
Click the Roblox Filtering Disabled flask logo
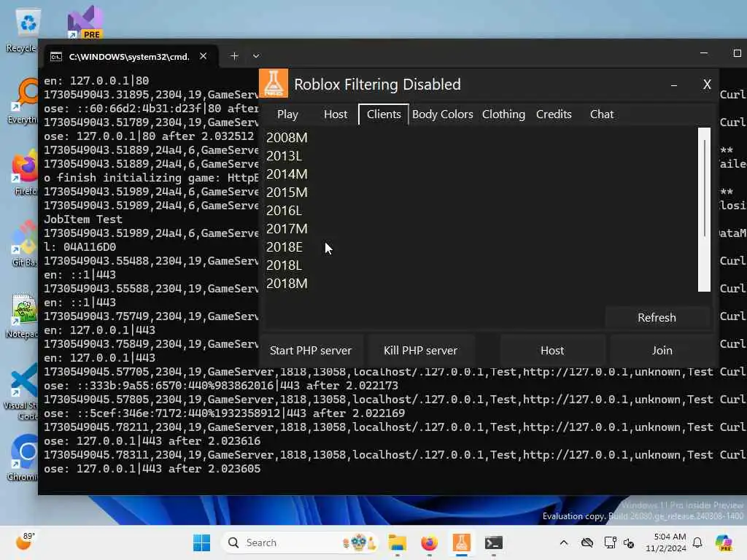(x=274, y=83)
